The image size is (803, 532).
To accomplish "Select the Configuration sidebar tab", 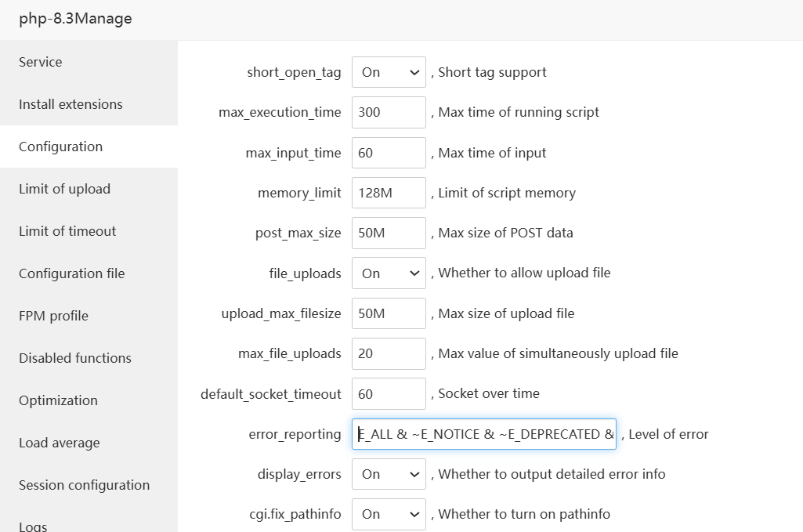I will click(61, 147).
